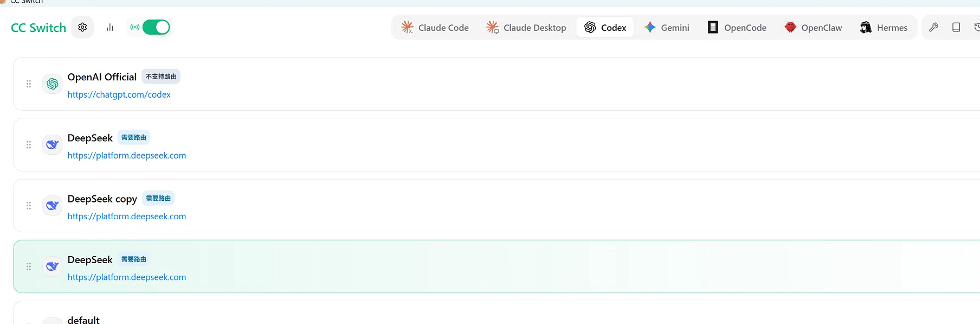Click the CC Switch title logo text
The height and width of the screenshot is (324, 980).
coord(38,28)
